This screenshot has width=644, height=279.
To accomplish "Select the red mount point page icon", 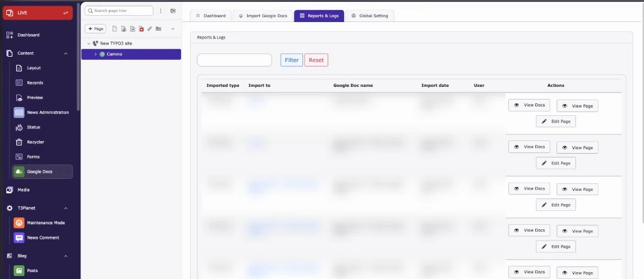I will (x=142, y=29).
